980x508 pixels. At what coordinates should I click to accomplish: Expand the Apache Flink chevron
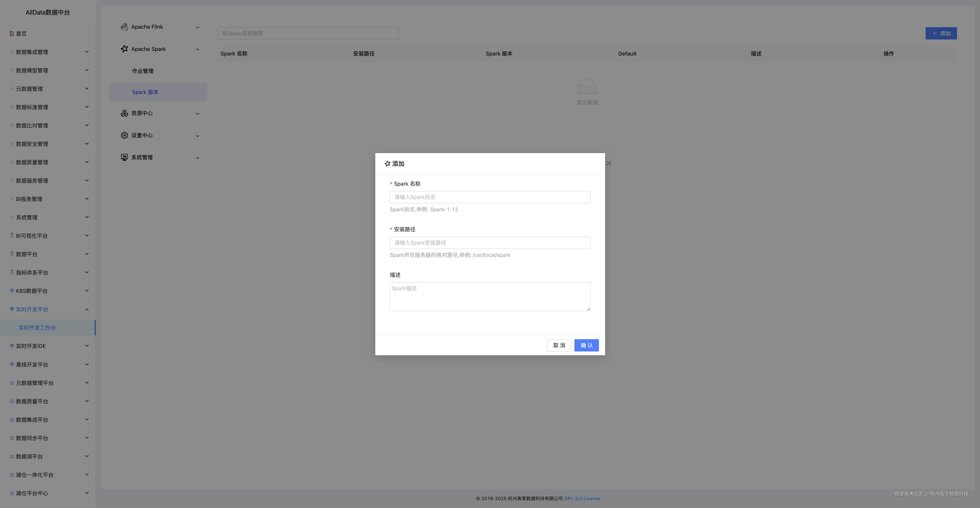(197, 27)
